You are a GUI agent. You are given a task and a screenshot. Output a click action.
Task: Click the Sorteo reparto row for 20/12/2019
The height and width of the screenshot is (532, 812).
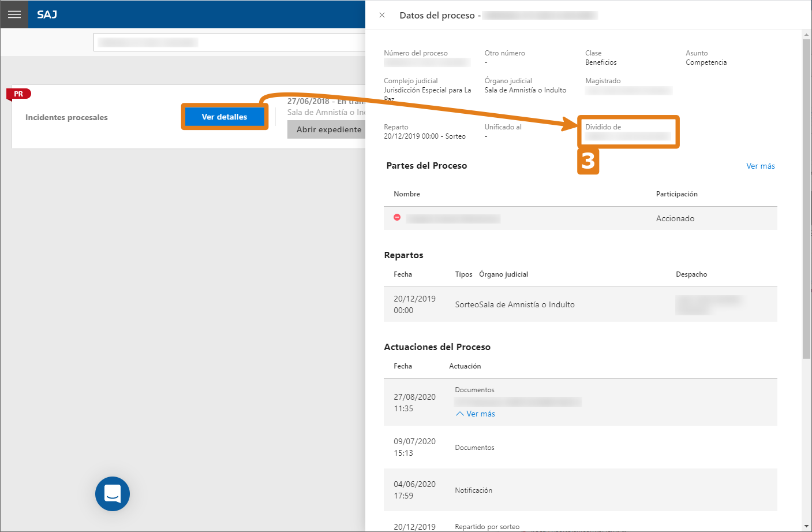tap(581, 304)
